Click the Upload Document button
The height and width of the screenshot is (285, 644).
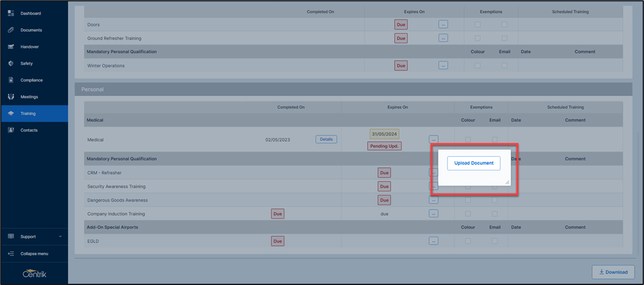point(473,163)
